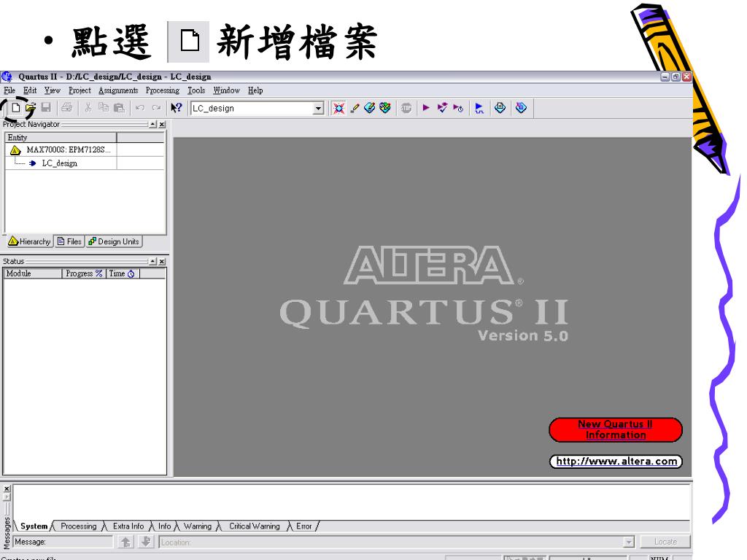Viewport: 747px width, 560px height.
Task: Select MAX7000S: EPM7128S device tree row
Action: coord(69,149)
